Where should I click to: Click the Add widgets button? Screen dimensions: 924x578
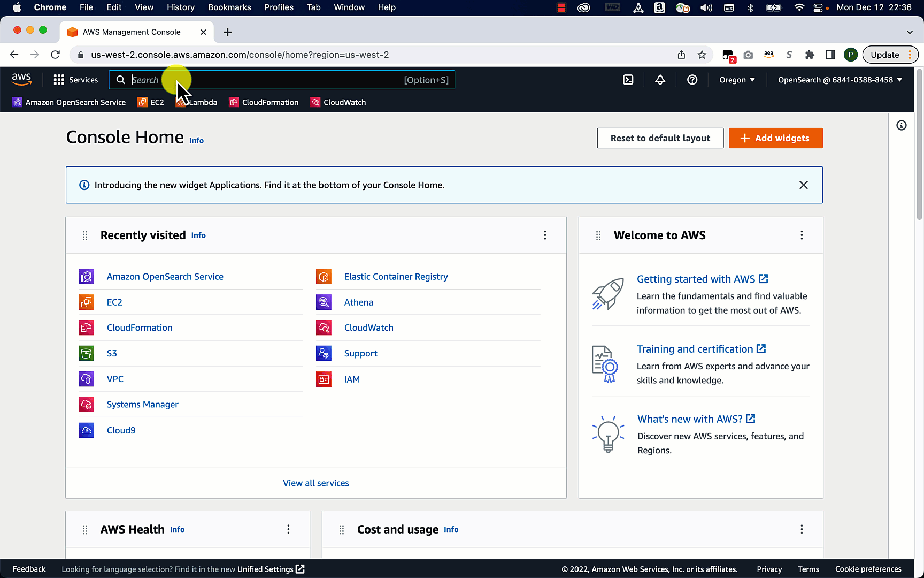[776, 138]
